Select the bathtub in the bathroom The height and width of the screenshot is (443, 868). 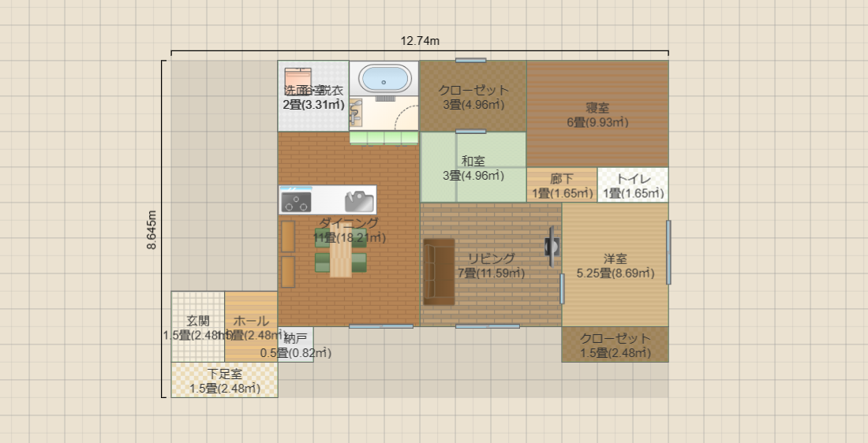point(384,80)
